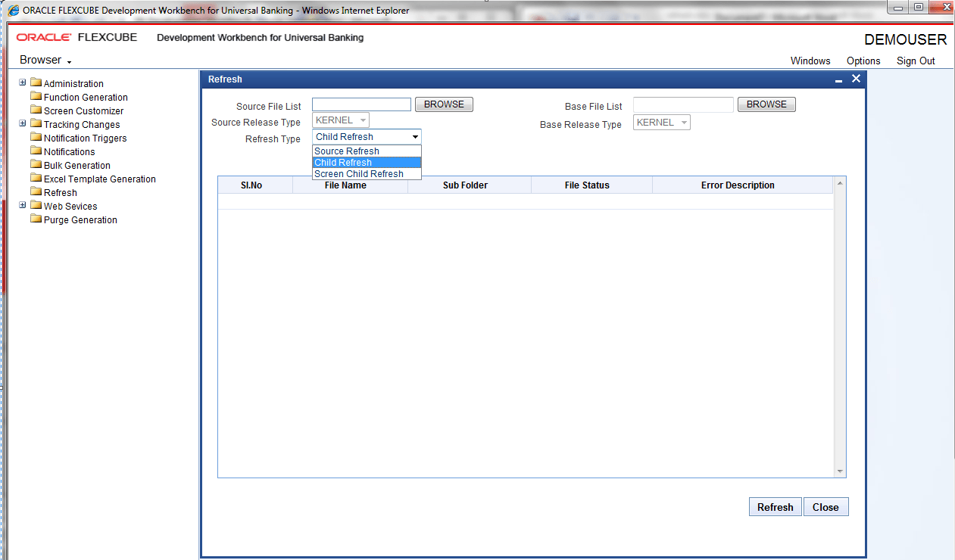
Task: Select Source Refresh from the list
Action: point(367,151)
